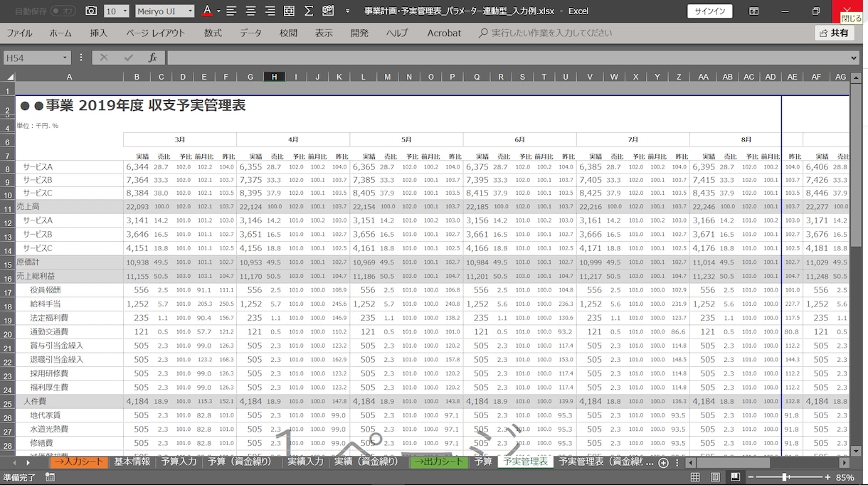868x485 pixels.
Task: Switch to the 基本情報 sheet tab
Action: [x=132, y=462]
